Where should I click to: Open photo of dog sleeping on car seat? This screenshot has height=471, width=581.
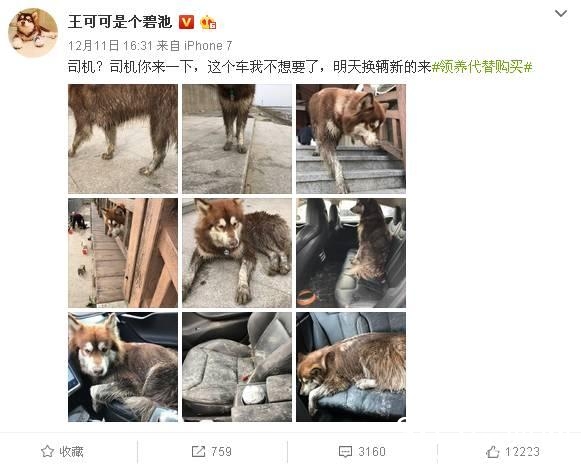pyautogui.click(x=351, y=367)
